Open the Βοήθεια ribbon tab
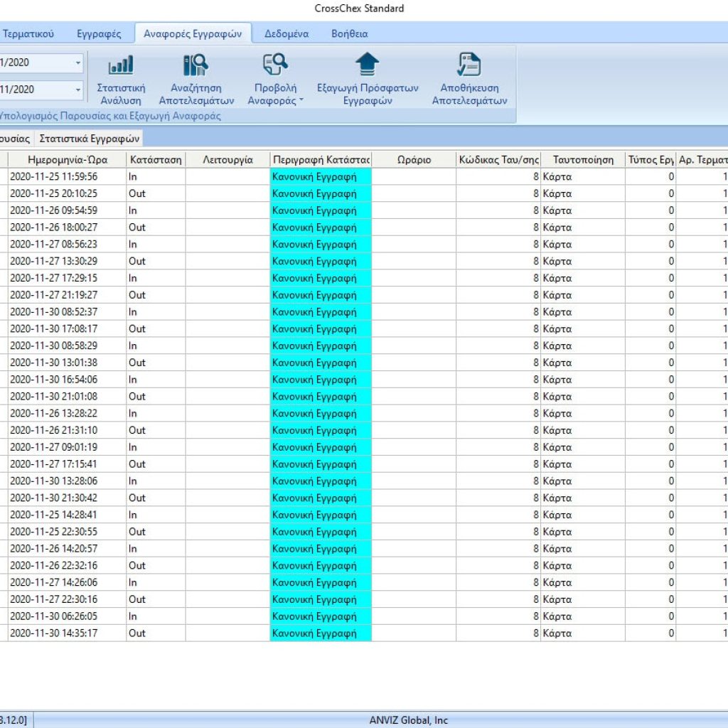This screenshot has width=728, height=728. point(350,34)
